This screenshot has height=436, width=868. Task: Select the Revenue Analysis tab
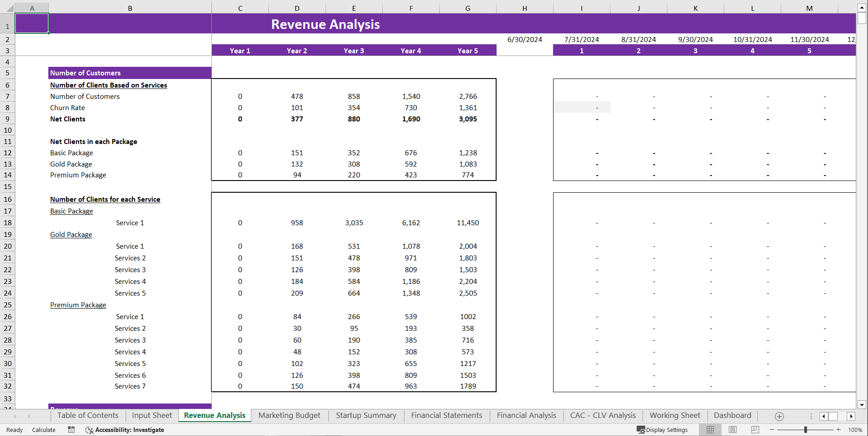coord(215,416)
